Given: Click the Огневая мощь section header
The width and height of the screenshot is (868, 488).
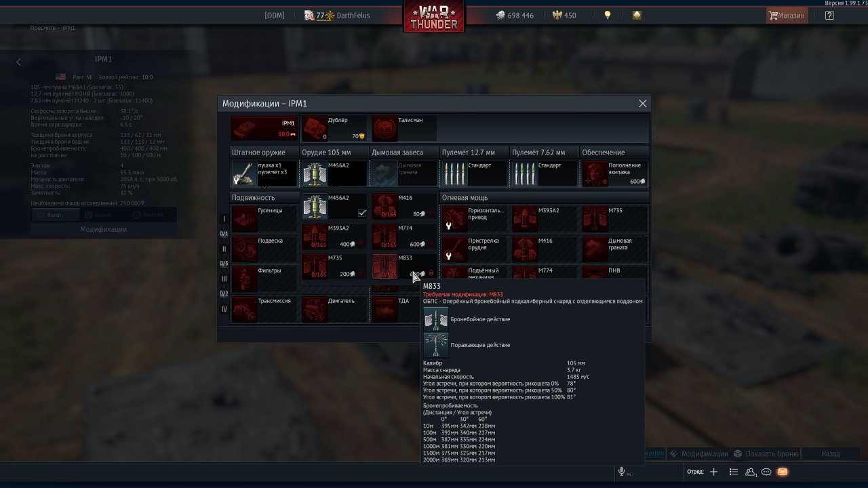Looking at the screenshot, I should pyautogui.click(x=545, y=197).
